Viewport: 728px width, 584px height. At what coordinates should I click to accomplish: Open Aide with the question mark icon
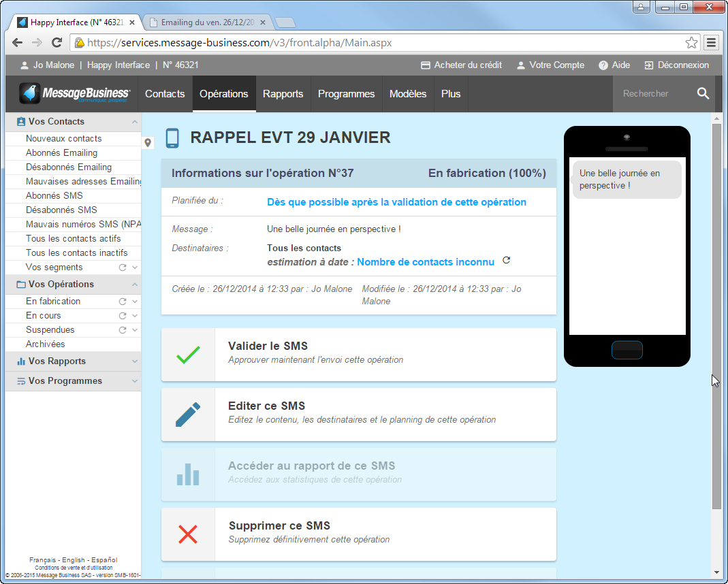(x=602, y=65)
